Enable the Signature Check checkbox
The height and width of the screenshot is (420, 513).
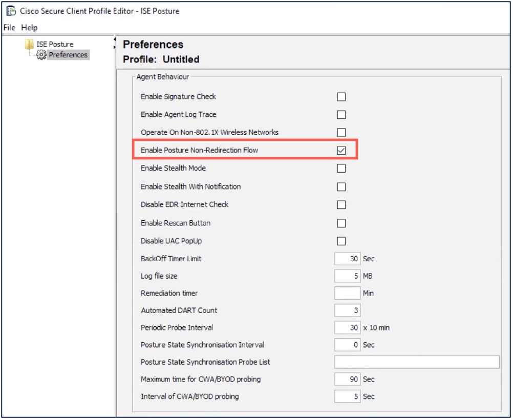tap(341, 97)
